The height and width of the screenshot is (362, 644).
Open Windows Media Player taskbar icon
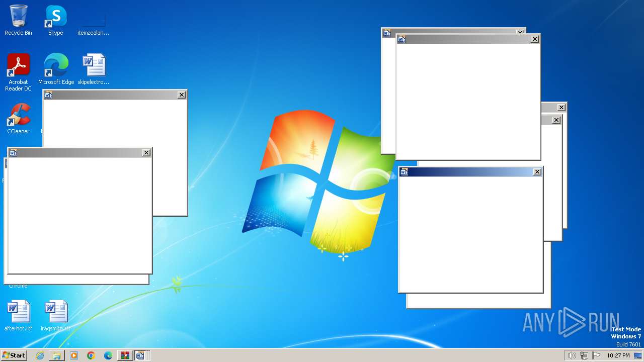(74, 355)
